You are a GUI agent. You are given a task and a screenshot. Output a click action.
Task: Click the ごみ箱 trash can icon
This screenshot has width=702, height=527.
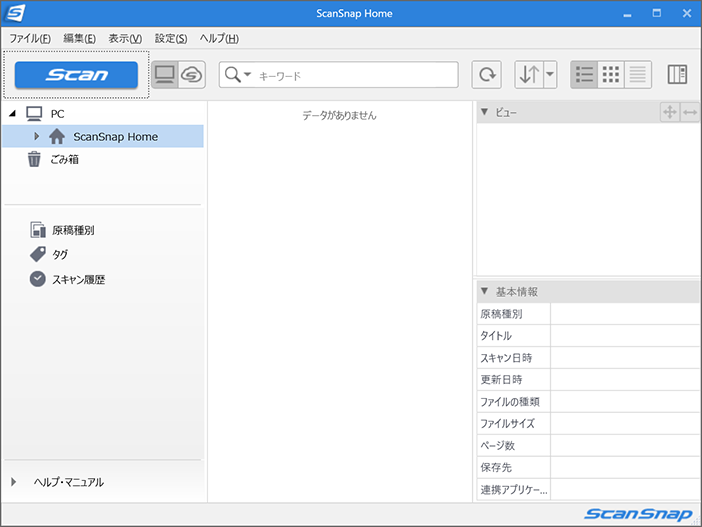point(34,159)
